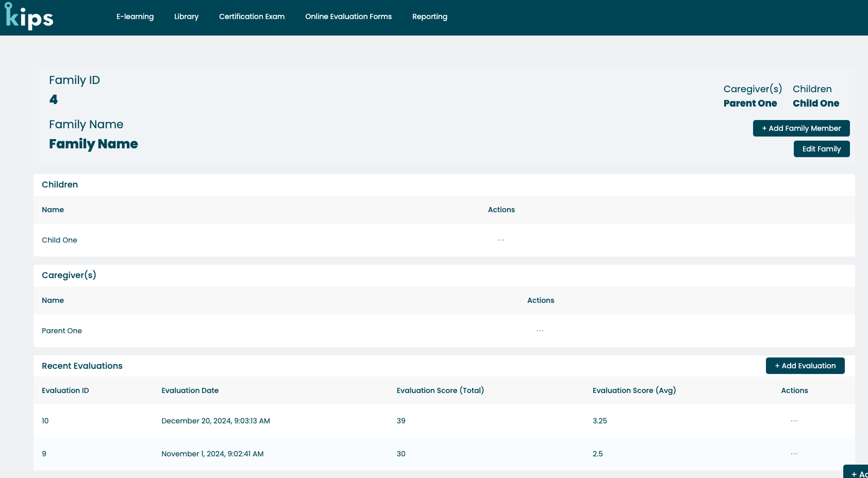The width and height of the screenshot is (868, 478).
Task: Click the Recent Evaluations heading
Action: click(82, 366)
